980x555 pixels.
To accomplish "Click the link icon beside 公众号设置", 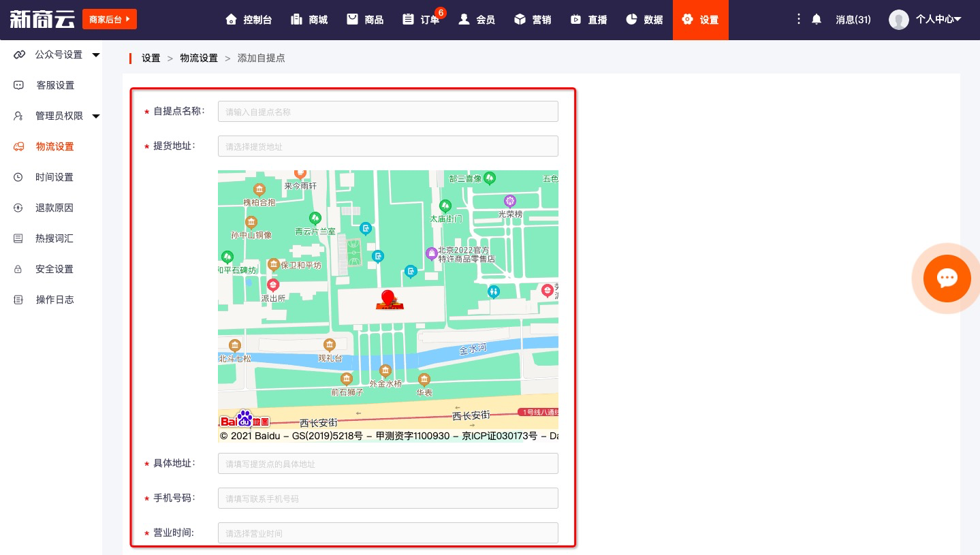I will [x=19, y=54].
